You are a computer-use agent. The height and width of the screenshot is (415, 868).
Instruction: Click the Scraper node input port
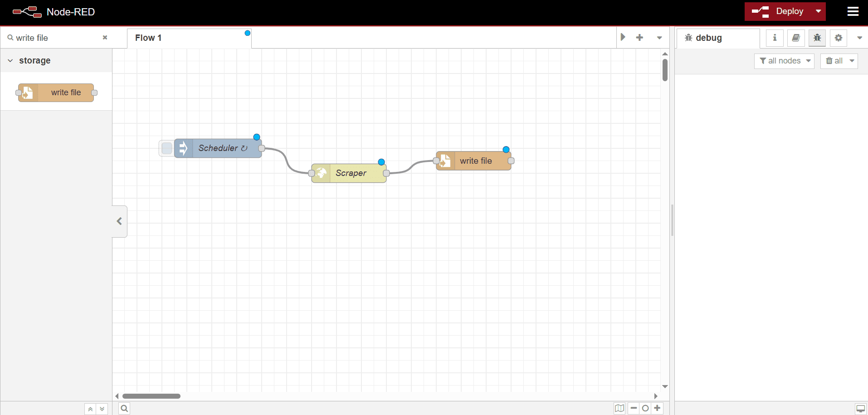(312, 173)
